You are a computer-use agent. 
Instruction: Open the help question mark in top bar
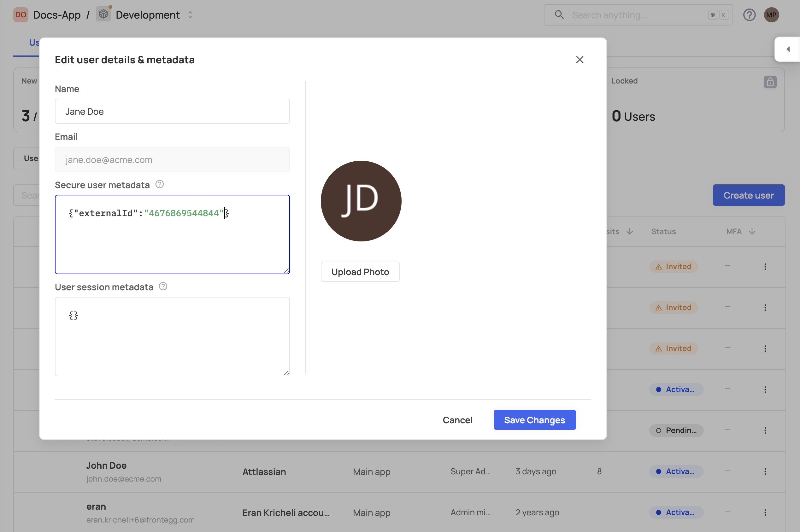(749, 15)
